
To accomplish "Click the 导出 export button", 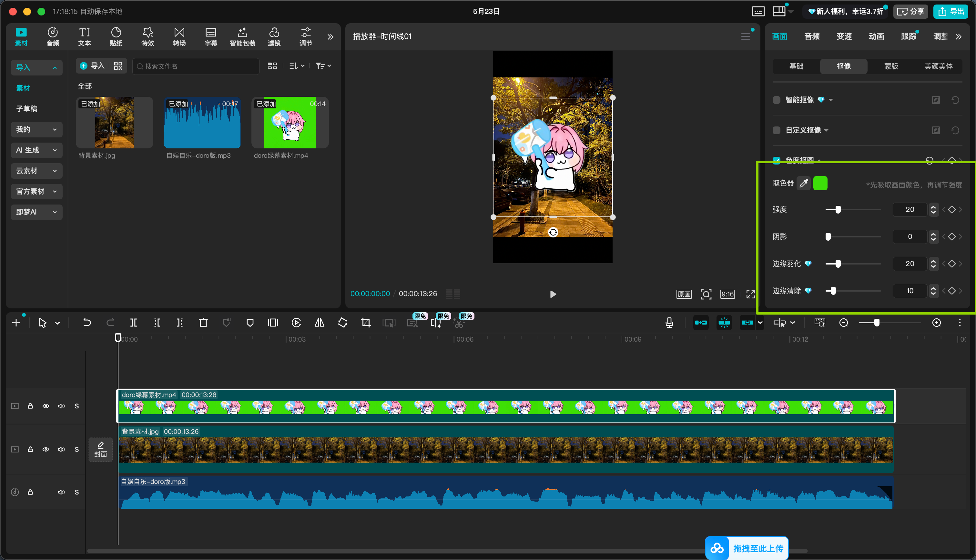I will [x=951, y=12].
